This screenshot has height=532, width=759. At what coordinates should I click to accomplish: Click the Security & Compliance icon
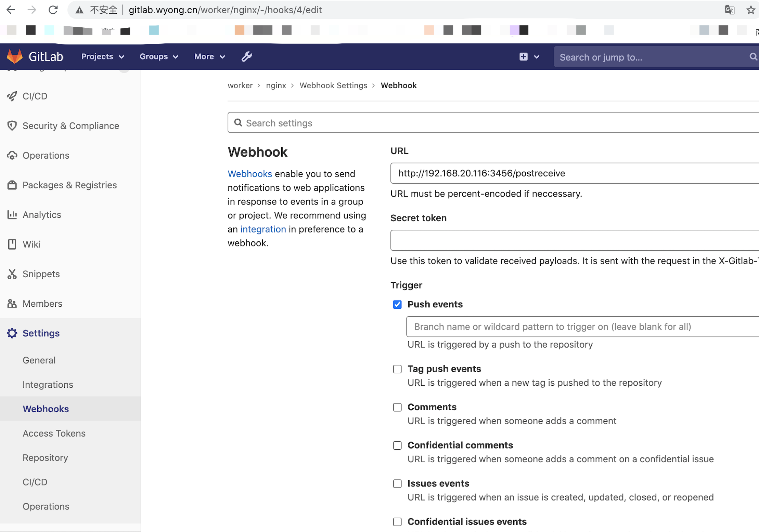13,126
